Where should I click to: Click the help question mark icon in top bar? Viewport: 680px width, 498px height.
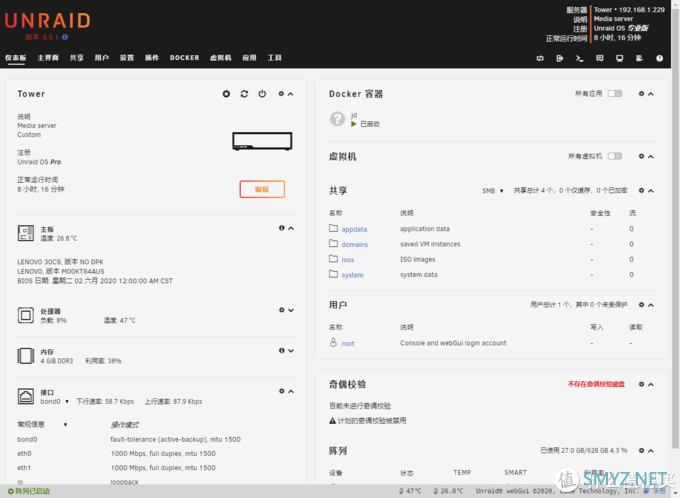(659, 58)
